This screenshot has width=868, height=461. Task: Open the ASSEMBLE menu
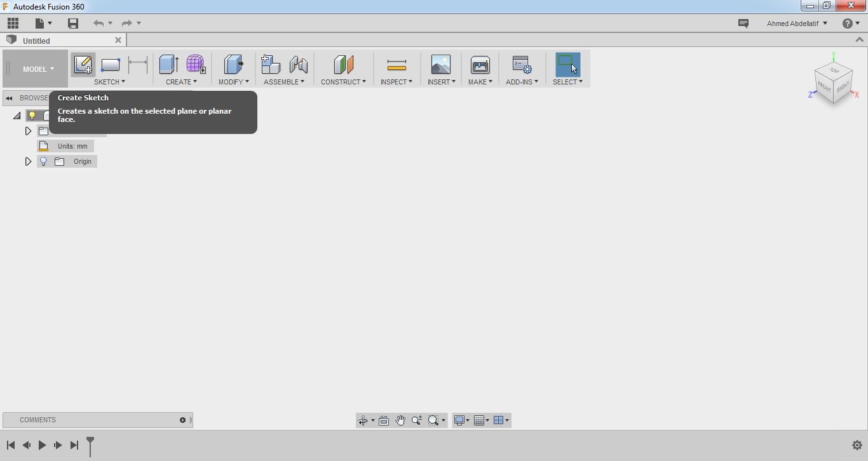pyautogui.click(x=284, y=82)
